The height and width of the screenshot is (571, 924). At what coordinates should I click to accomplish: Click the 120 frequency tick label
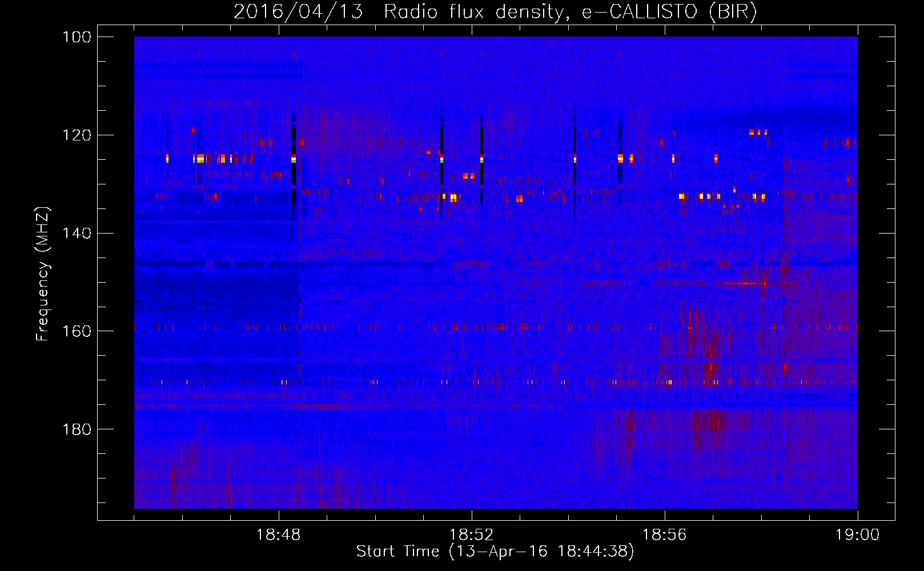coord(78,135)
